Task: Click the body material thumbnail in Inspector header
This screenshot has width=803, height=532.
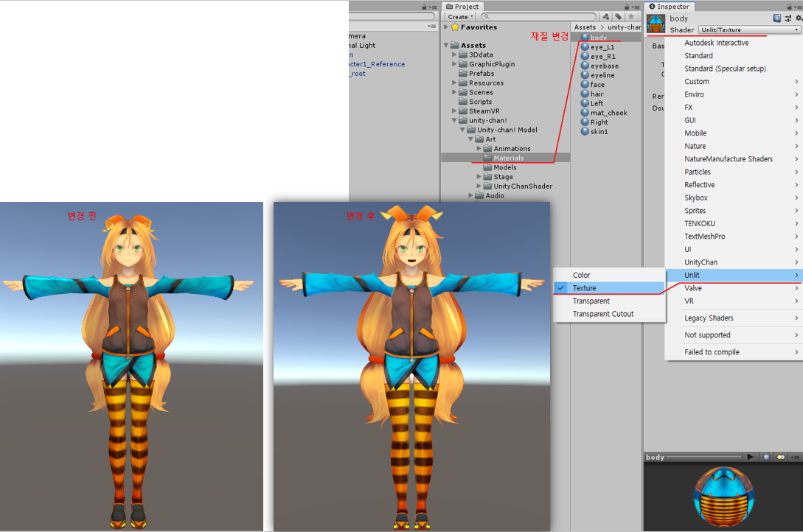Action: (656, 24)
